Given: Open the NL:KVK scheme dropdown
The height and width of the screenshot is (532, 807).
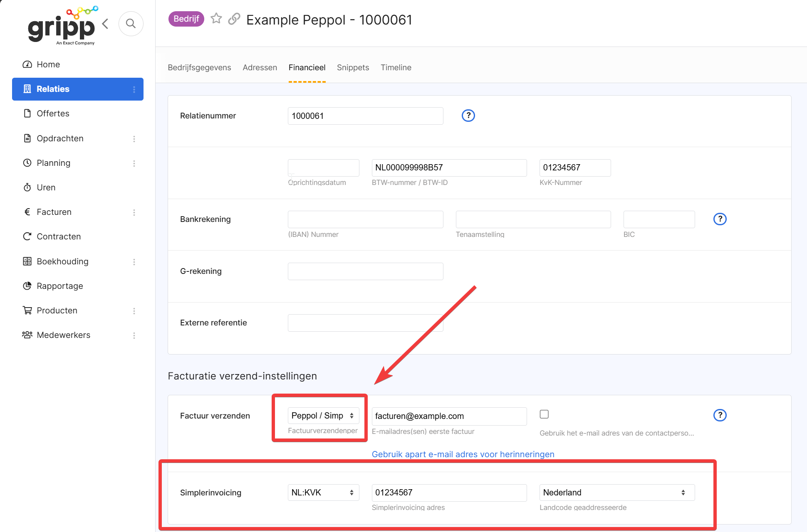Looking at the screenshot, I should point(323,493).
